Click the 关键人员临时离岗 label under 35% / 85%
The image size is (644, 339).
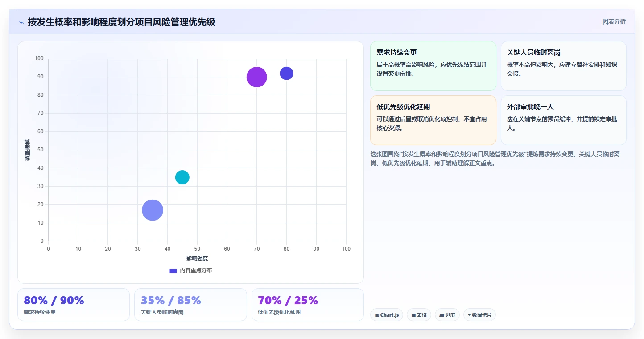[x=162, y=312]
